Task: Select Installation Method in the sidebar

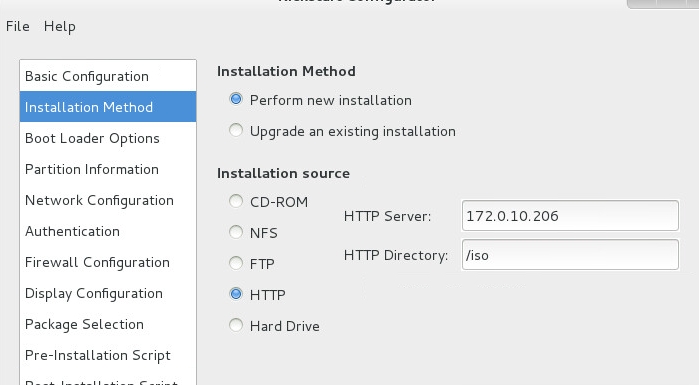Action: (108, 107)
